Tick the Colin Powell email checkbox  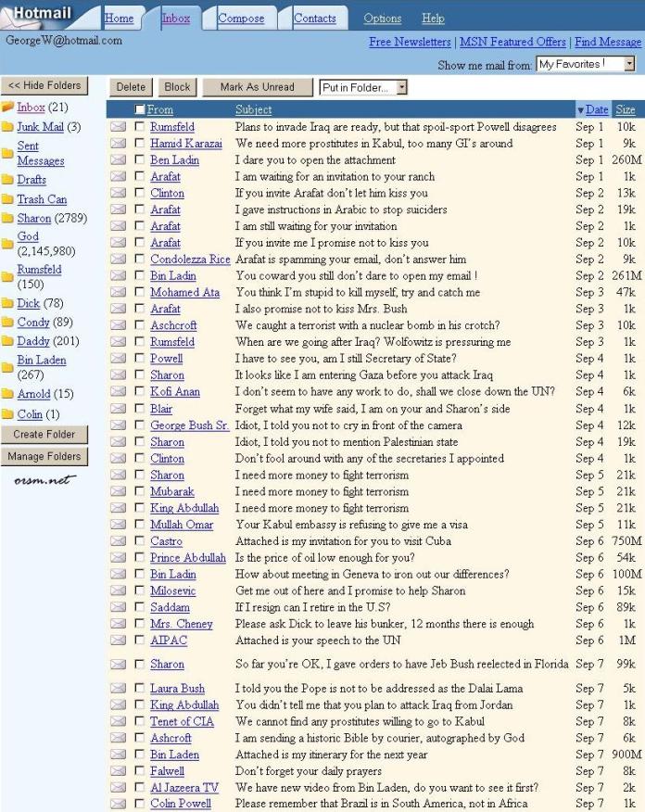[139, 804]
